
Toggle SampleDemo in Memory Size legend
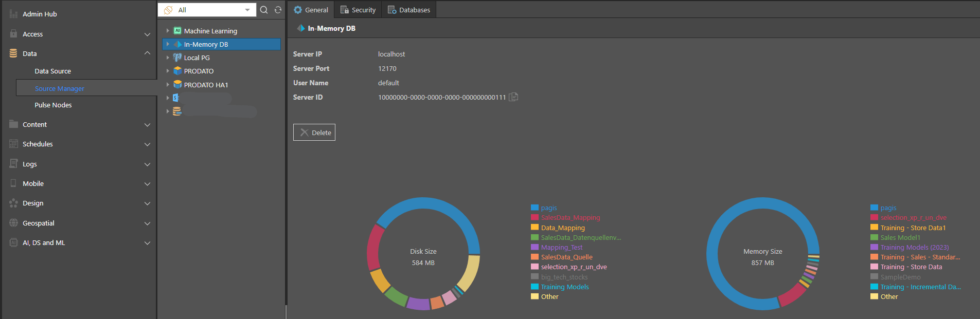900,277
